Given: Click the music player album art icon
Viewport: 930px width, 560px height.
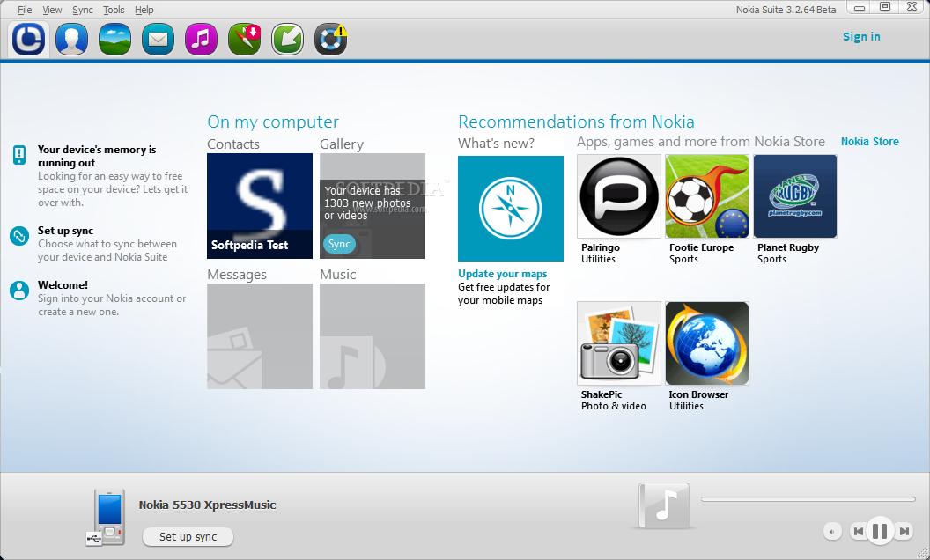Looking at the screenshot, I should [x=664, y=505].
